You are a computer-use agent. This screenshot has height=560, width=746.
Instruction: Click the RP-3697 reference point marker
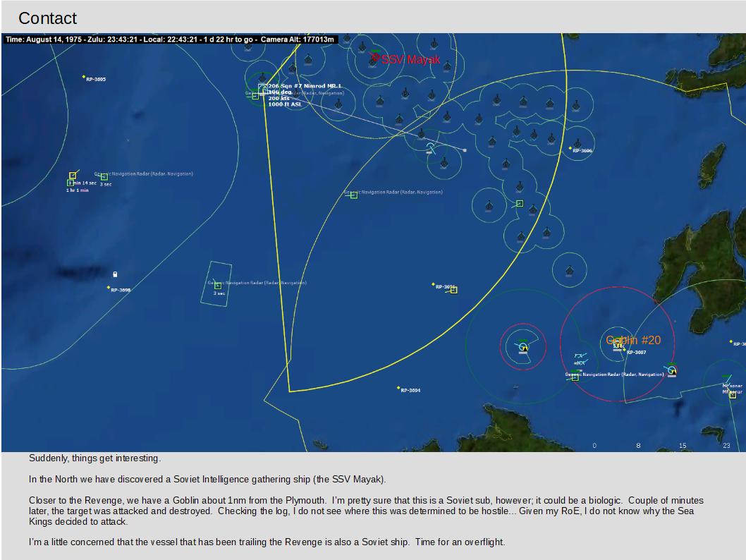tap(624, 350)
